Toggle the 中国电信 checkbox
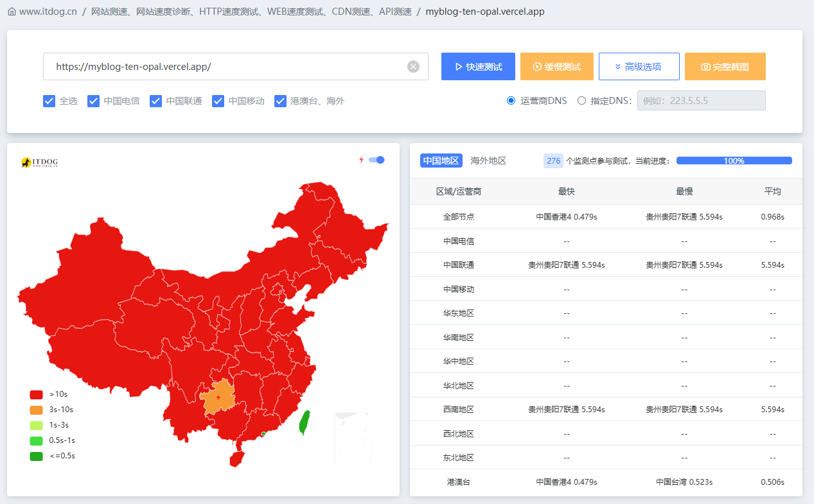This screenshot has height=504, width=814. tap(93, 101)
